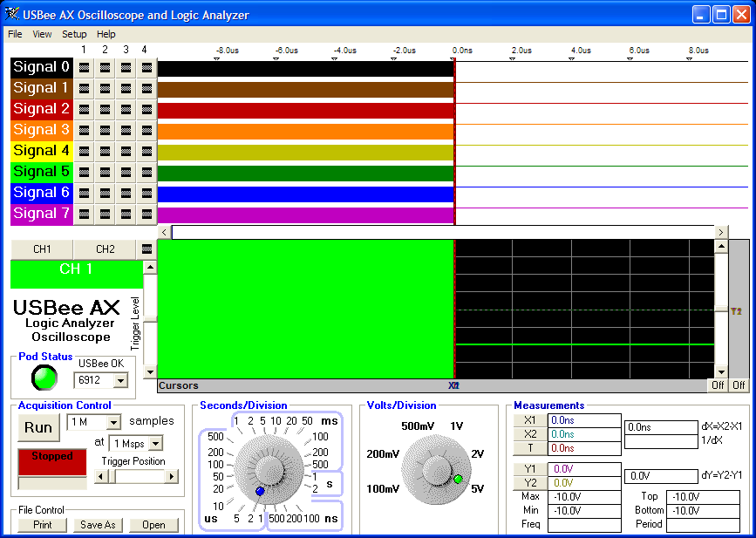Click analog display vertical scrollbar up arrow
Screen dimensions: 756x538
pyautogui.click(x=721, y=247)
